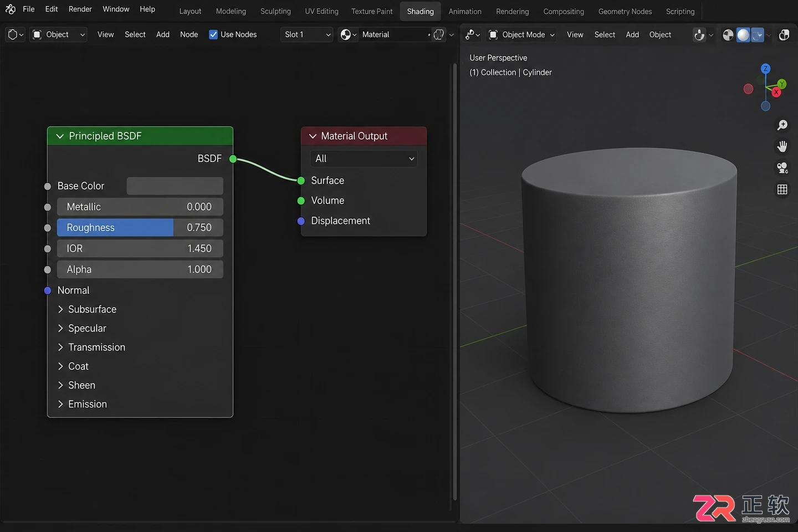Click the fake user icon beside Material
The width and height of the screenshot is (798, 532).
(x=439, y=34)
